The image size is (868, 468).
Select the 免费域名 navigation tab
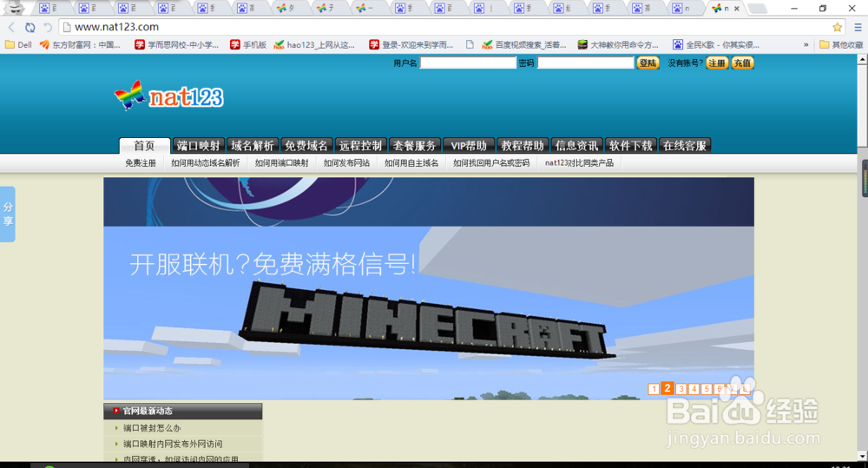[x=306, y=146]
